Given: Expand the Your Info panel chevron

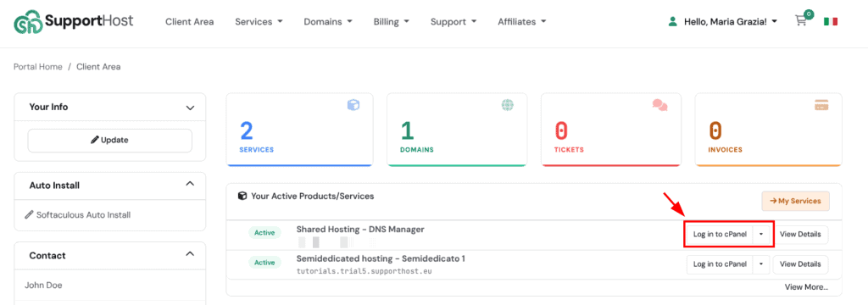Looking at the screenshot, I should pos(190,108).
